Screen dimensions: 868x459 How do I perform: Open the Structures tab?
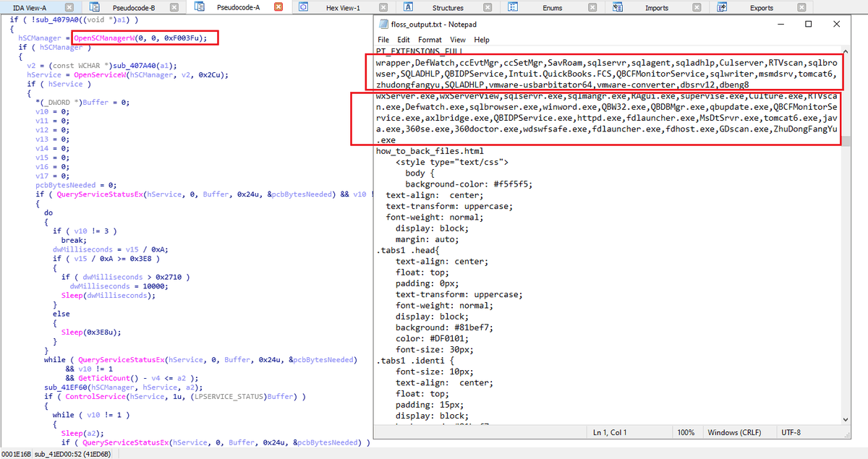pyautogui.click(x=448, y=8)
